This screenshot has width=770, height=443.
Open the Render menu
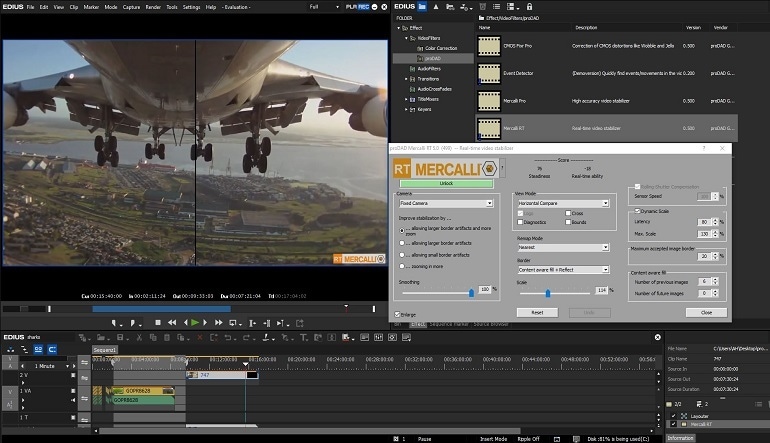153,7
